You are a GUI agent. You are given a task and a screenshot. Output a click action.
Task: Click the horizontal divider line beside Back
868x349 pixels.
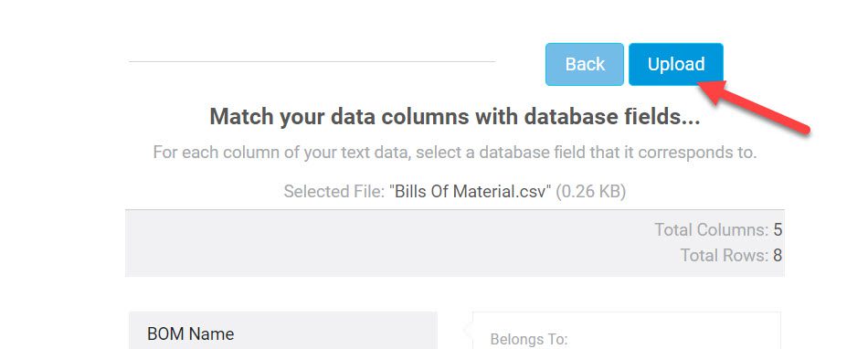pyautogui.click(x=312, y=61)
